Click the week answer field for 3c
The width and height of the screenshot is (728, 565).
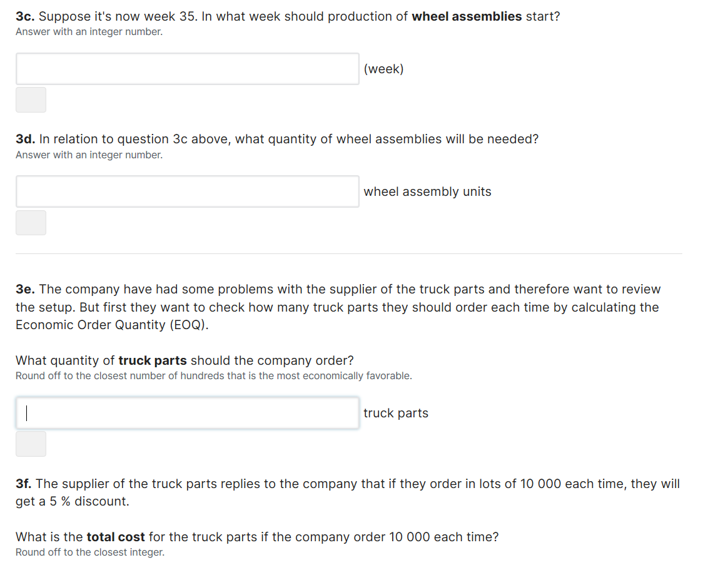(x=187, y=69)
